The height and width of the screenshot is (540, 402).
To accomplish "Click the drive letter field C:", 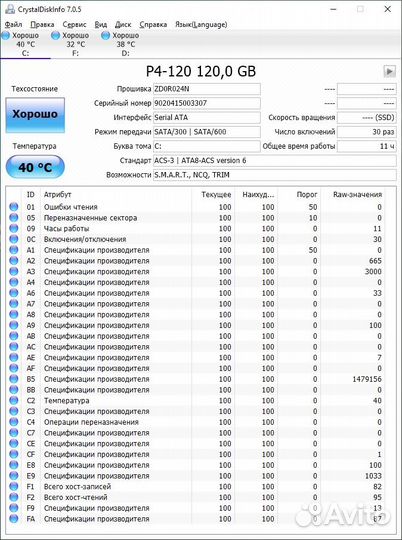I will [207, 146].
